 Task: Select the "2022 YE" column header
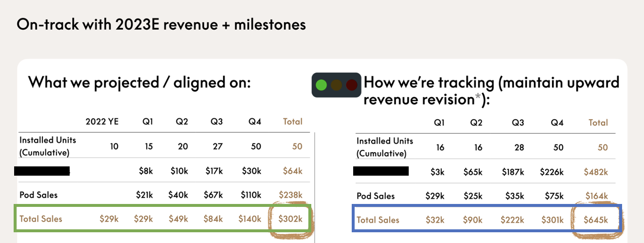(101, 121)
